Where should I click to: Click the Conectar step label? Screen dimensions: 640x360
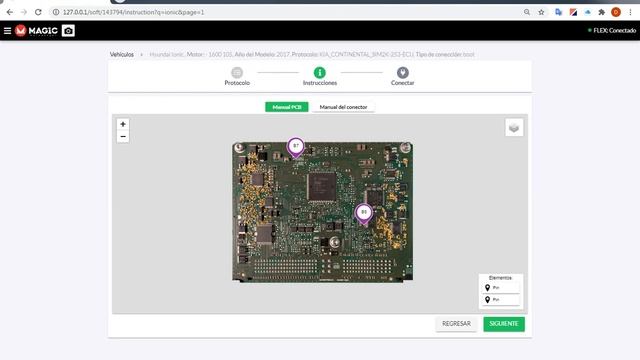pyautogui.click(x=402, y=83)
